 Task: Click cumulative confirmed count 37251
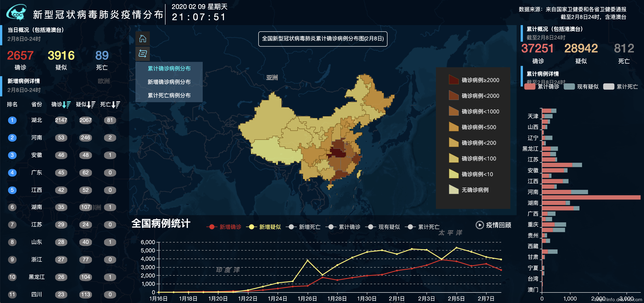point(537,48)
